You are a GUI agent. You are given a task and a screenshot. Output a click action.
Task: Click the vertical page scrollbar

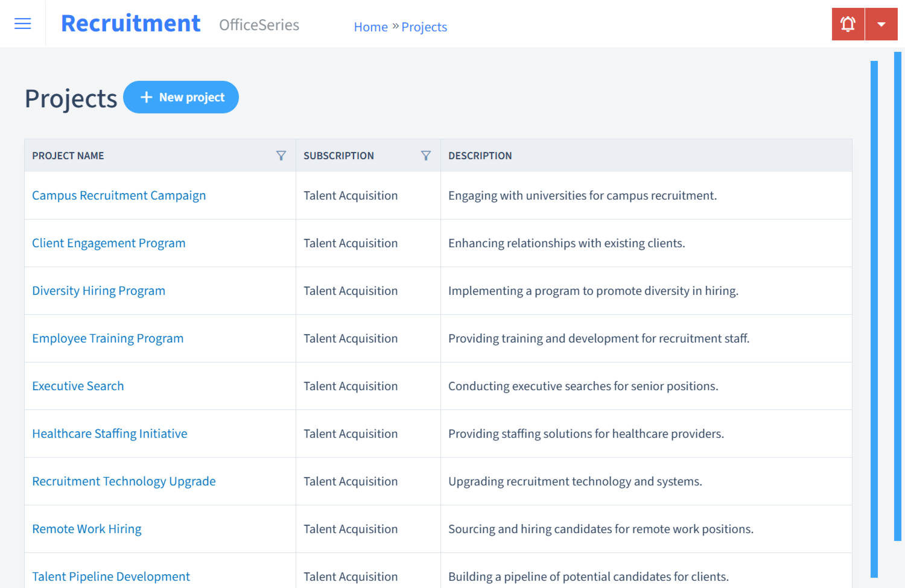pyautogui.click(x=900, y=302)
